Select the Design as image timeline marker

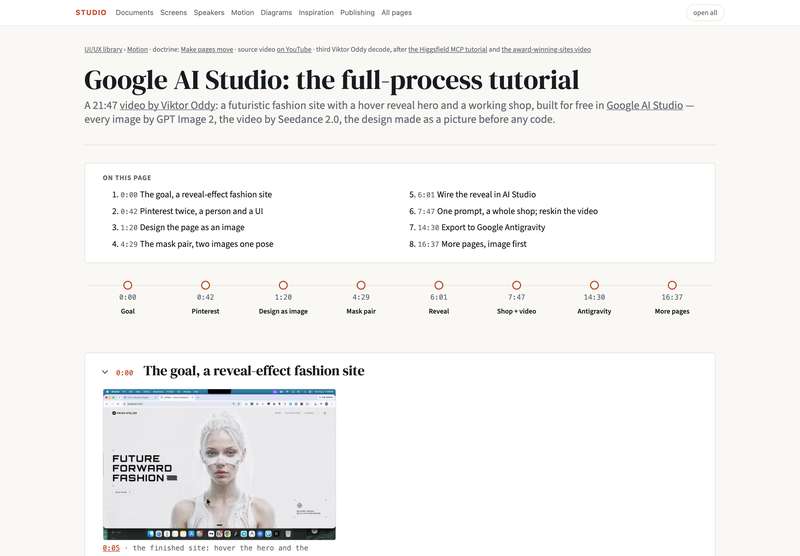tap(283, 285)
